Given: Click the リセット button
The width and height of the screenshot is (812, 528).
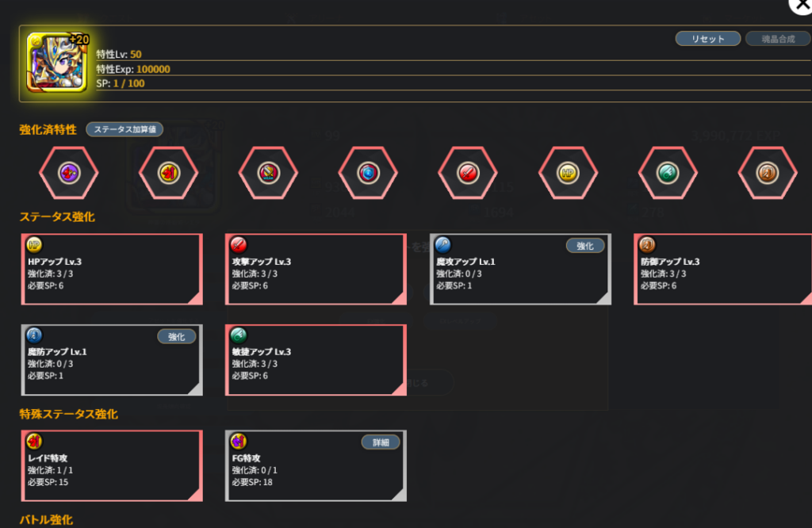Looking at the screenshot, I should coord(707,39).
